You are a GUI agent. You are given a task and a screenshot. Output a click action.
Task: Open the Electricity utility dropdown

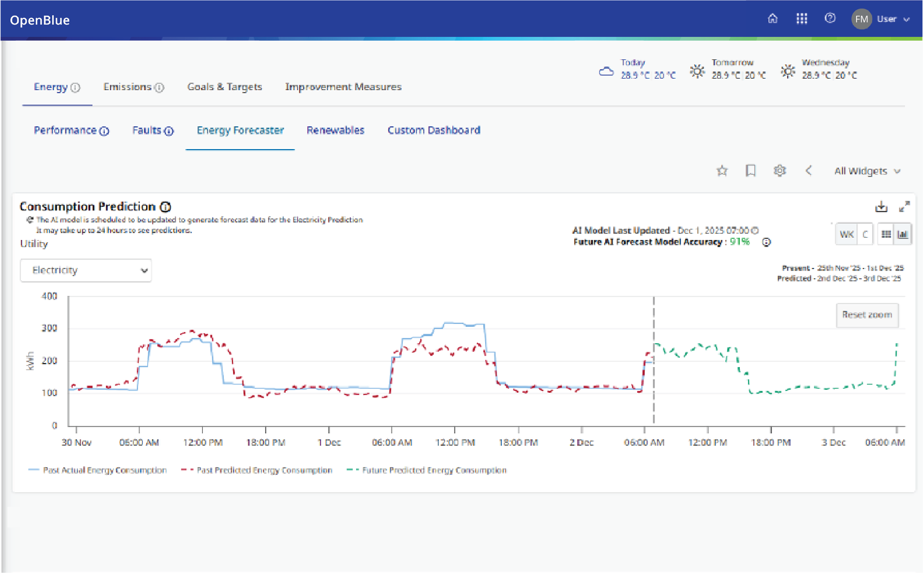coord(86,271)
